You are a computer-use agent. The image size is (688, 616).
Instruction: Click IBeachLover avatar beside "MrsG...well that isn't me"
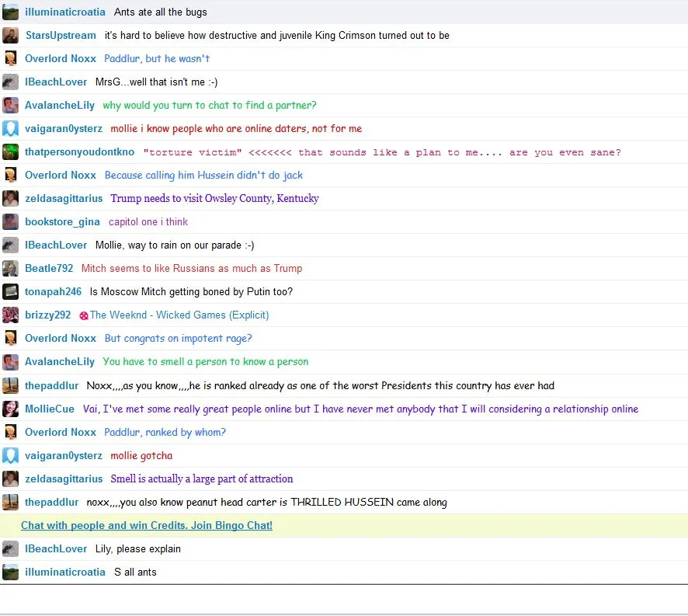point(11,82)
